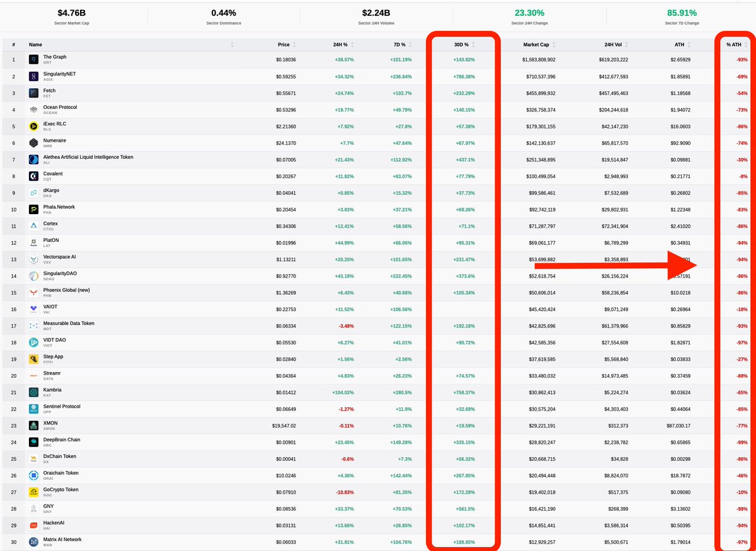Open DxChain Token name link
The height and width of the screenshot is (551, 756).
[x=60, y=457]
